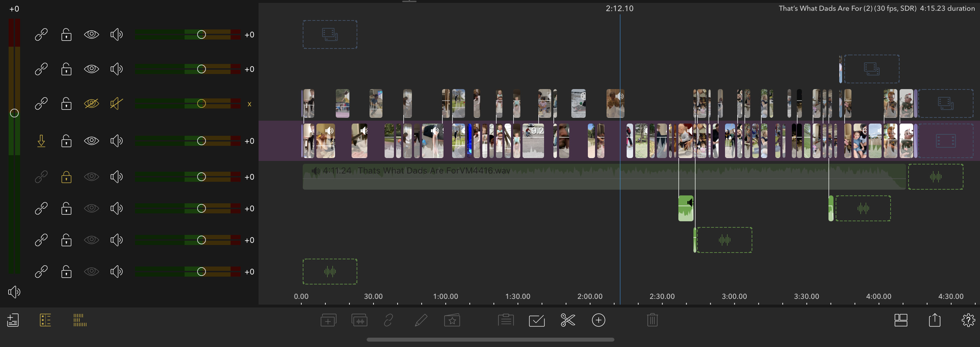This screenshot has width=980, height=347.
Task: Lock the second track with its padlock
Action: click(66, 69)
